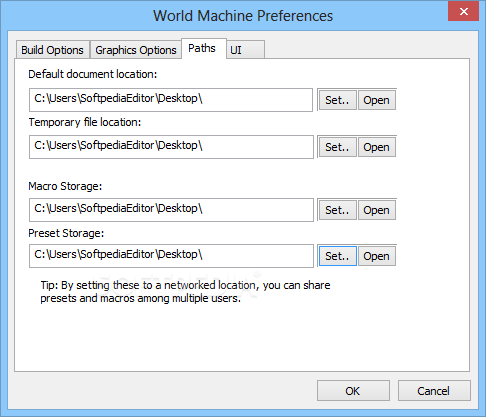The width and height of the screenshot is (486, 417).
Task: Click Set.. for Preset Storage
Action: tap(338, 256)
